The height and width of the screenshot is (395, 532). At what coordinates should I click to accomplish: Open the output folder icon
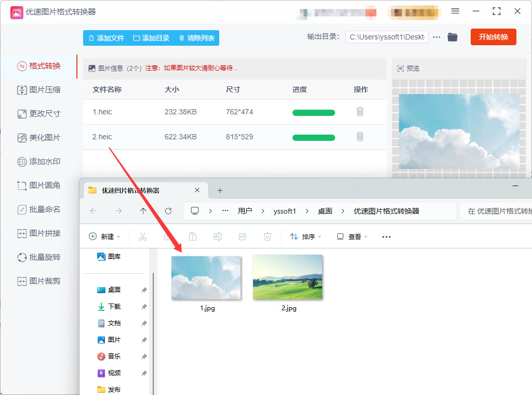point(453,37)
